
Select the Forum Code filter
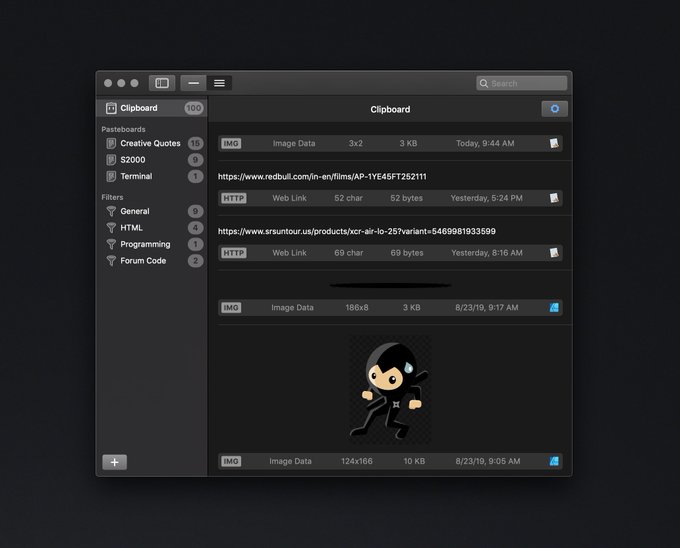tap(152, 261)
